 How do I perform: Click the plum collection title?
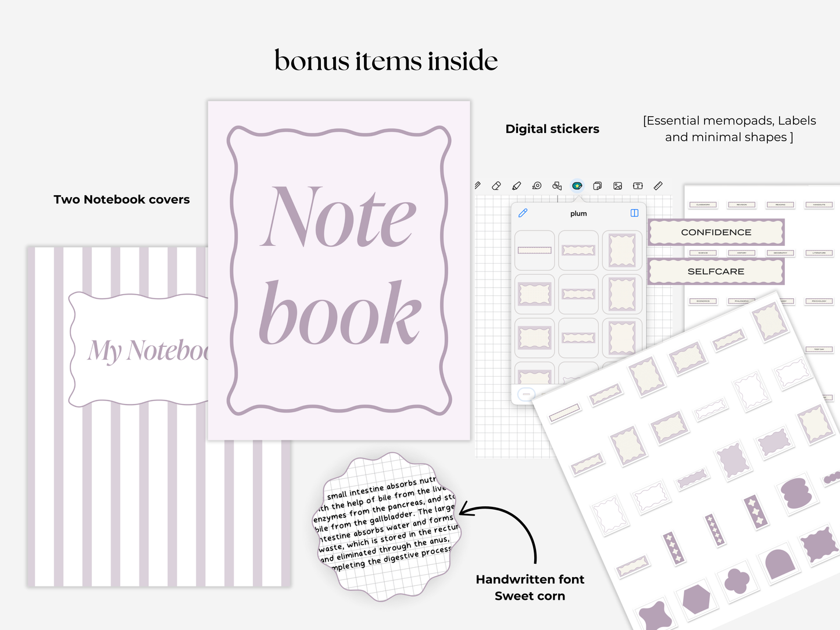[578, 214]
